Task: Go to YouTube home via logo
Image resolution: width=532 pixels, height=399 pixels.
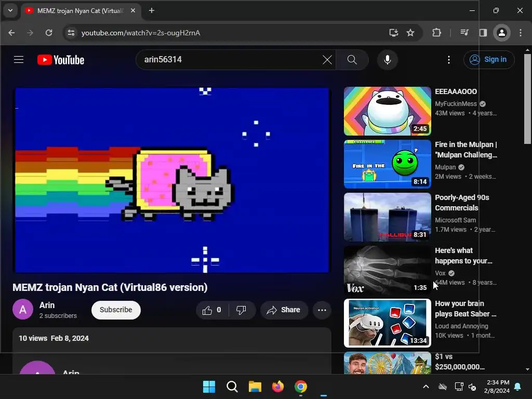Action: [61, 60]
